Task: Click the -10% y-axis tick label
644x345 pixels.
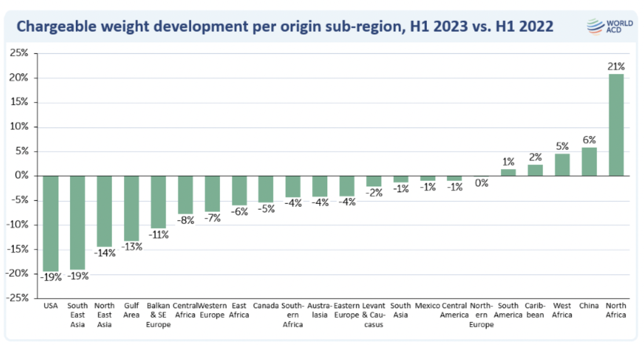Action: coord(17,225)
